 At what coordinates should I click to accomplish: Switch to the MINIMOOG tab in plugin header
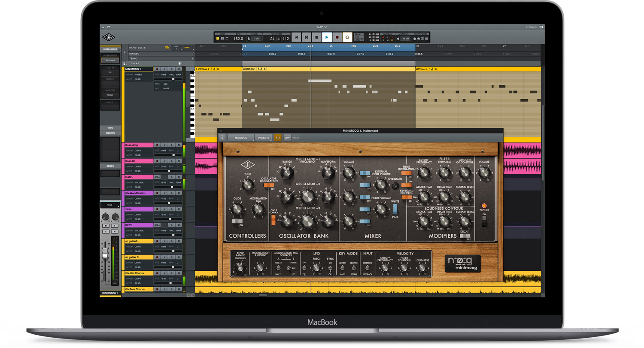tap(241, 138)
